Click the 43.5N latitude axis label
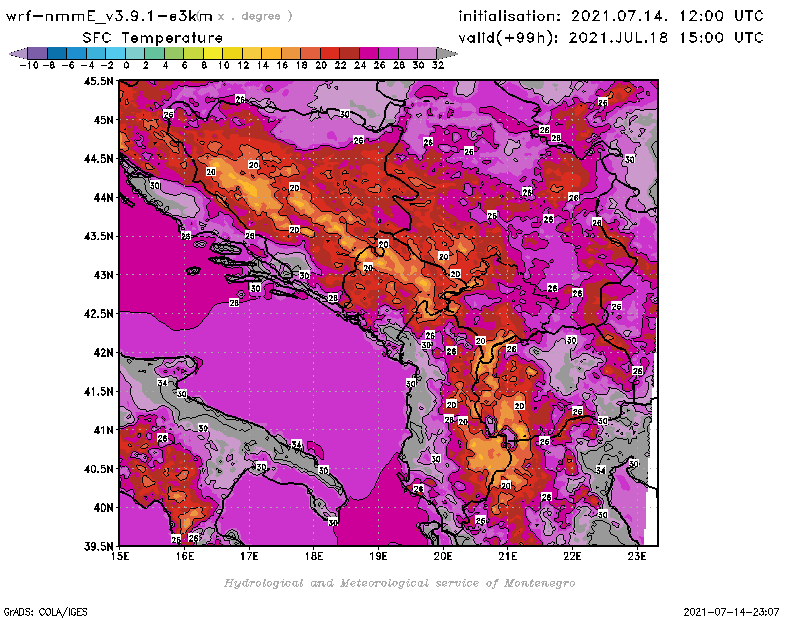This screenshot has width=800, height=618. coord(98,236)
